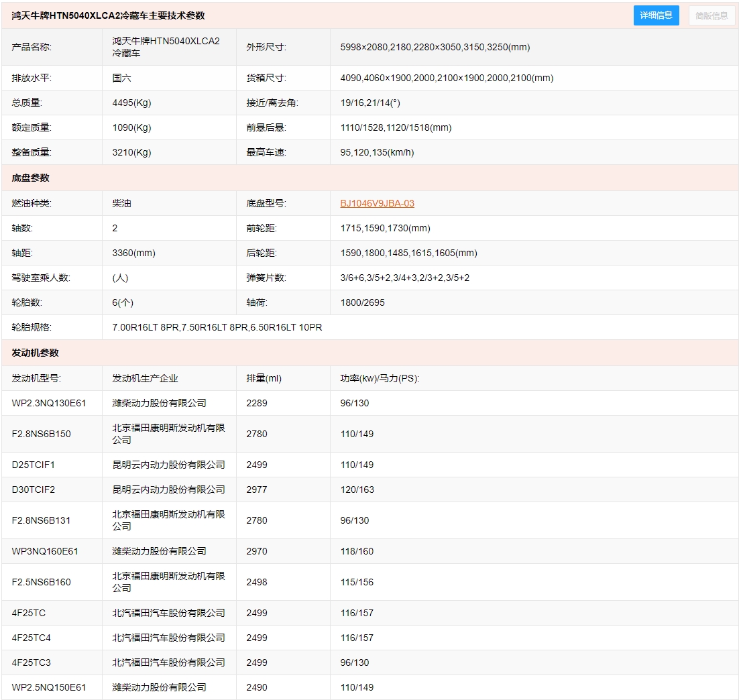
Task: Click the 详细信息 button
Action: [656, 15]
